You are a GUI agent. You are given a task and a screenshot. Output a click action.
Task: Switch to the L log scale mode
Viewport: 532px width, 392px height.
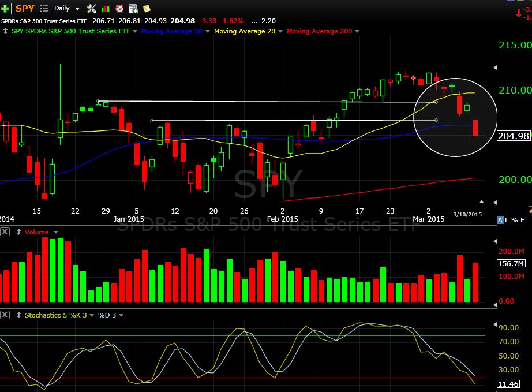(507, 220)
